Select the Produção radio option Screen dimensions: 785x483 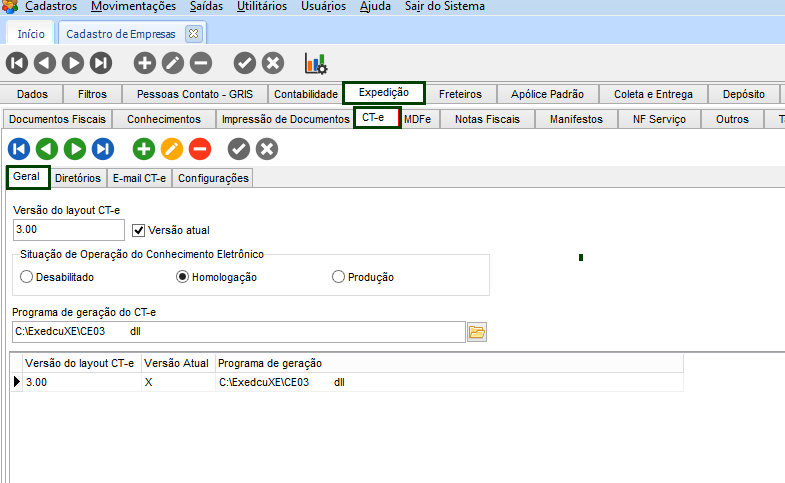[338, 277]
